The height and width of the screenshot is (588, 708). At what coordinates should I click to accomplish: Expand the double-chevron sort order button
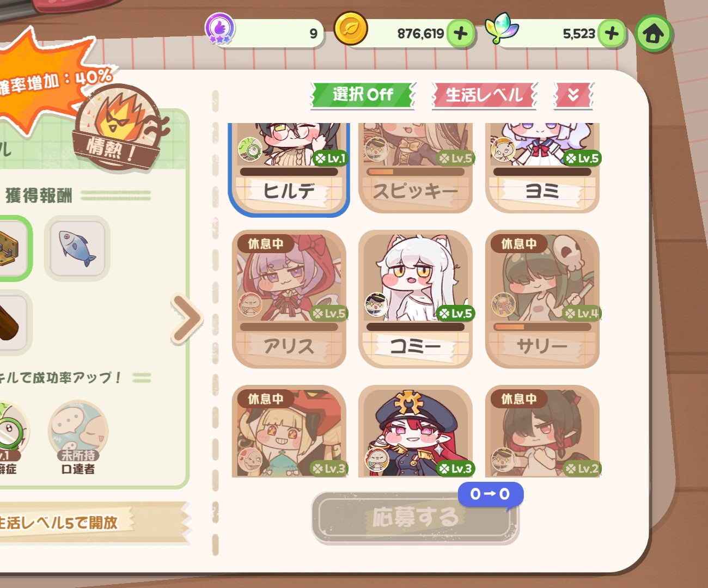tap(573, 95)
